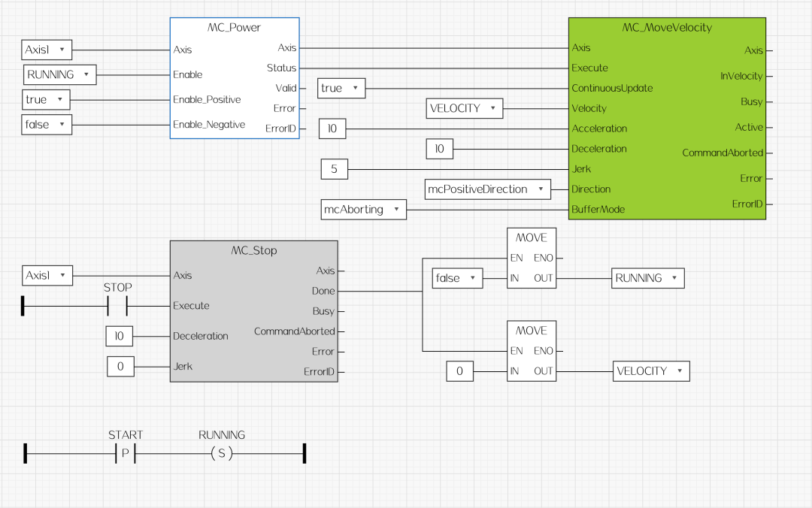
Task: Click the right power rail of START rung
Action: (304, 454)
